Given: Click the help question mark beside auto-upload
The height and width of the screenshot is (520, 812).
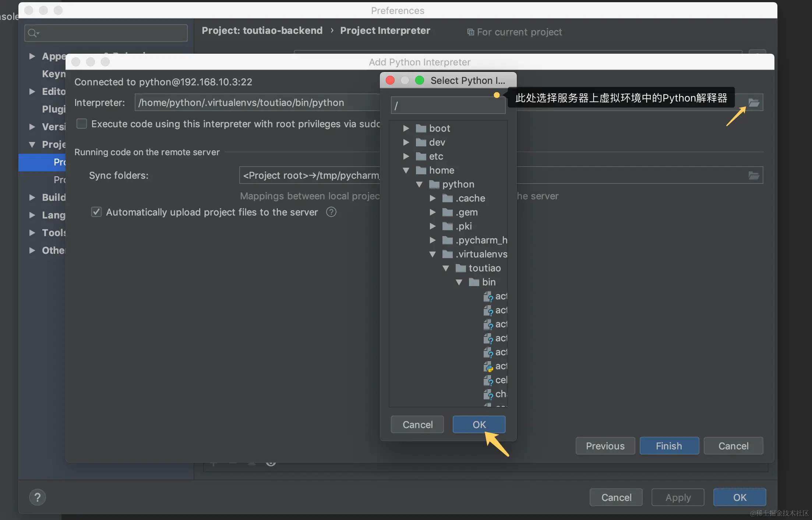Looking at the screenshot, I should [x=331, y=212].
